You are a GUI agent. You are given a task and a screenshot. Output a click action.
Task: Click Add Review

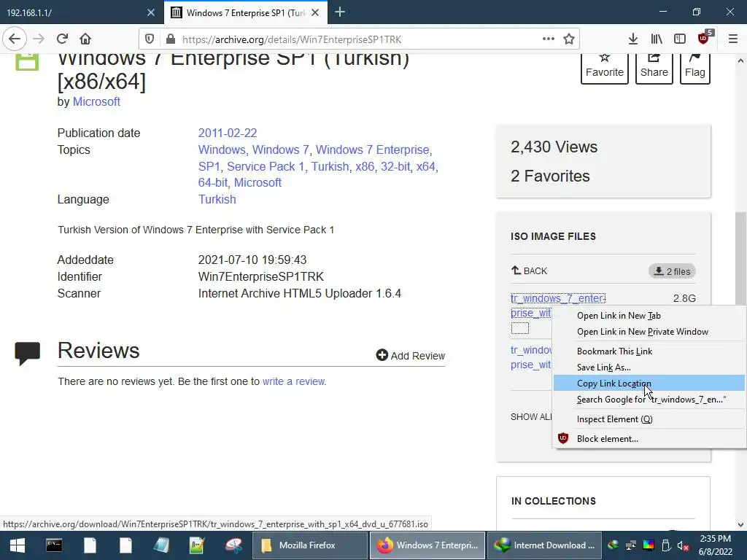pyautogui.click(x=411, y=356)
